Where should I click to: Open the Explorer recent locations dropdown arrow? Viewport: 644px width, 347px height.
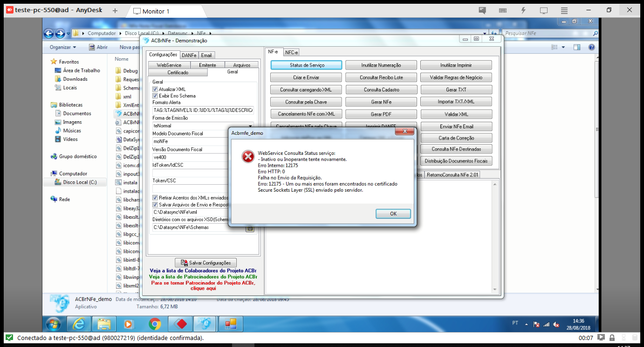69,34
